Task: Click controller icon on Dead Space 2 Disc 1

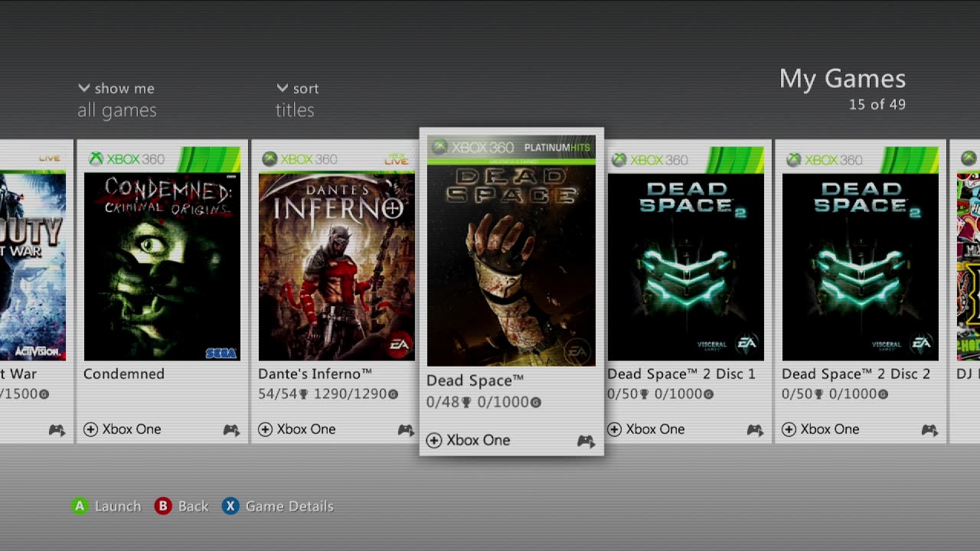Action: 755,430
